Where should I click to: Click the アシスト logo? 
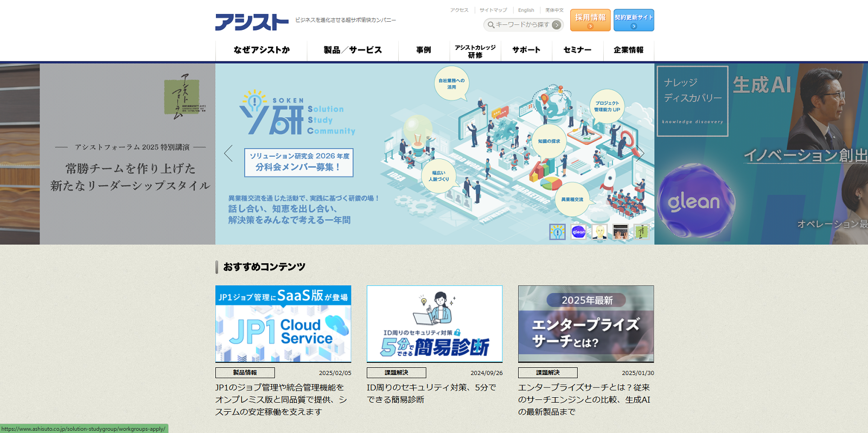click(x=252, y=22)
